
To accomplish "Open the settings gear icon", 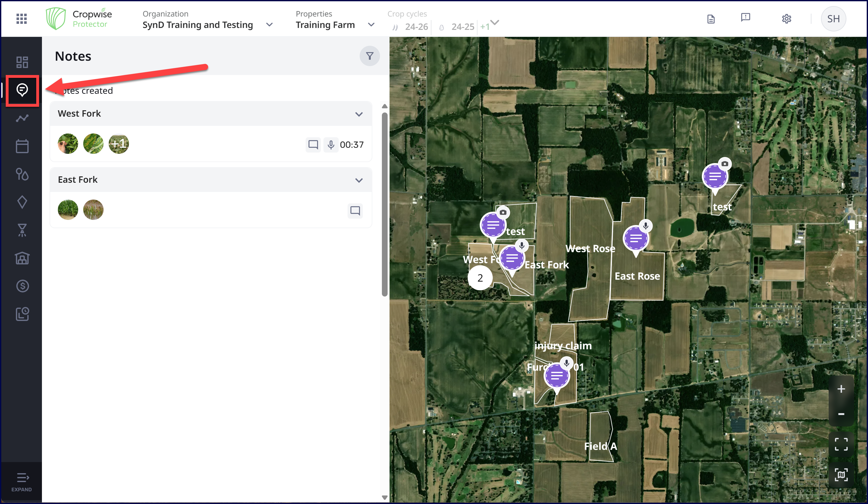I will point(786,19).
